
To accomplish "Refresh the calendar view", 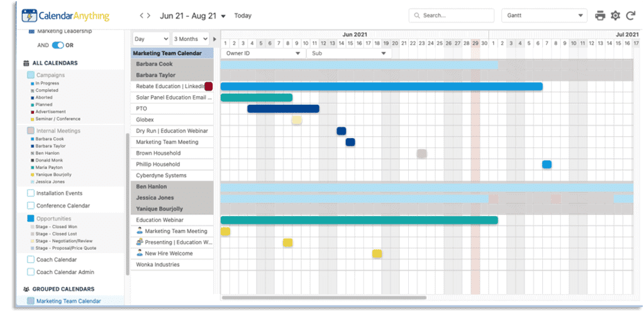I will [x=630, y=16].
